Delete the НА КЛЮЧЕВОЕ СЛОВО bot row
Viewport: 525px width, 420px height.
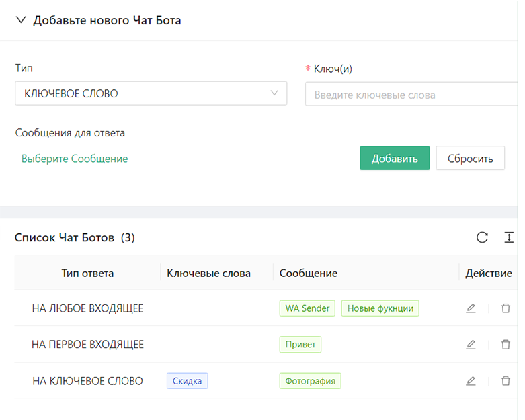[x=506, y=381]
